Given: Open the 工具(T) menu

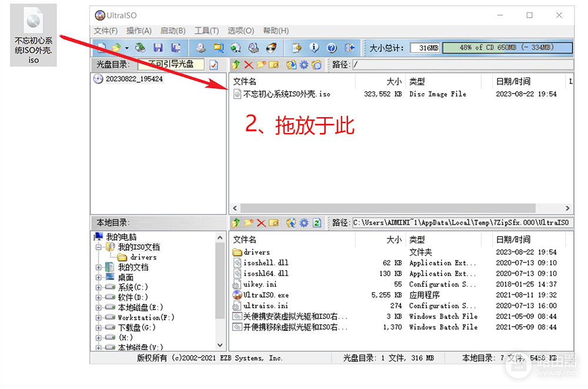Looking at the screenshot, I should (206, 31).
